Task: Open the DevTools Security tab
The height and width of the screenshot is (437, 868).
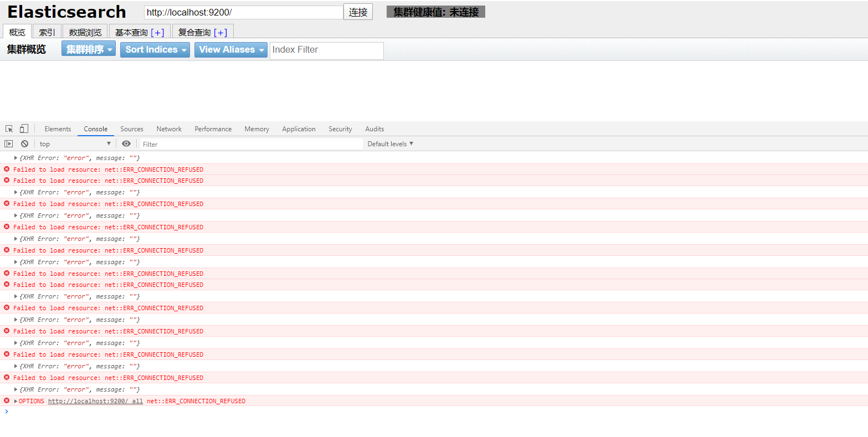Action: coord(340,128)
